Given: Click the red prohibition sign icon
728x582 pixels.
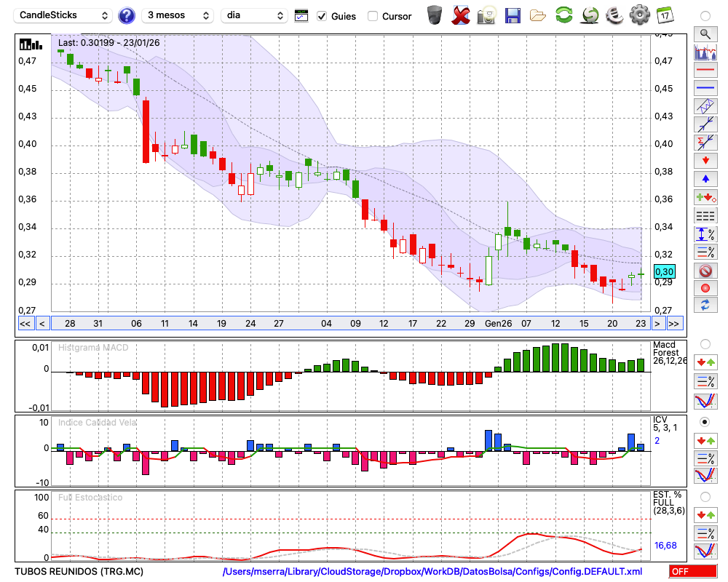Looking at the screenshot, I should coord(705,270).
